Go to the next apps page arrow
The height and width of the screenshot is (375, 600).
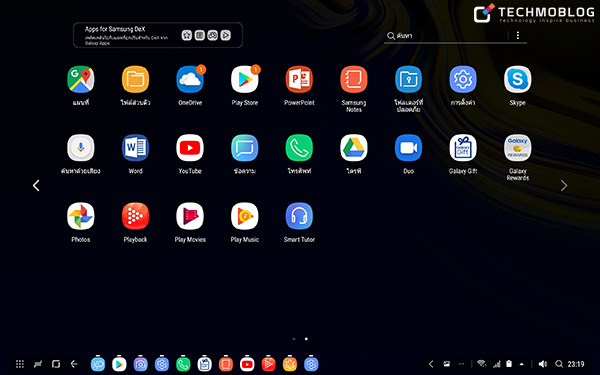coord(564,186)
